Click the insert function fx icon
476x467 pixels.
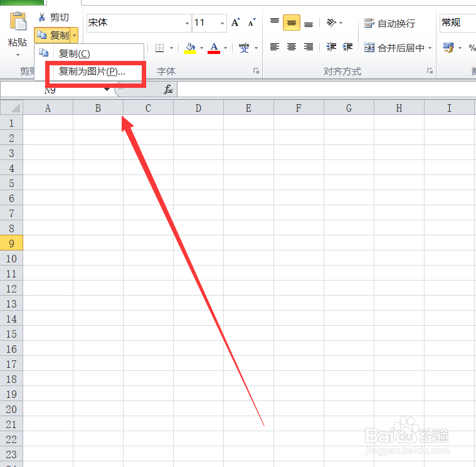(x=168, y=89)
